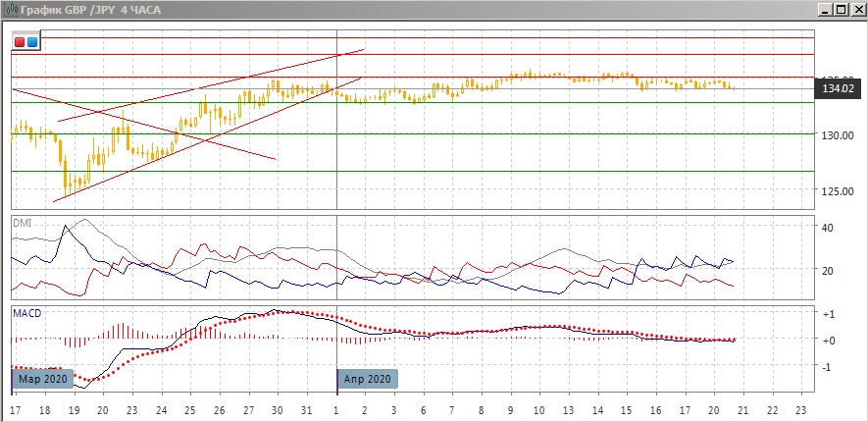Image resolution: width=868 pixels, height=422 pixels.
Task: Click the 125.00 price axis label
Action: click(837, 190)
